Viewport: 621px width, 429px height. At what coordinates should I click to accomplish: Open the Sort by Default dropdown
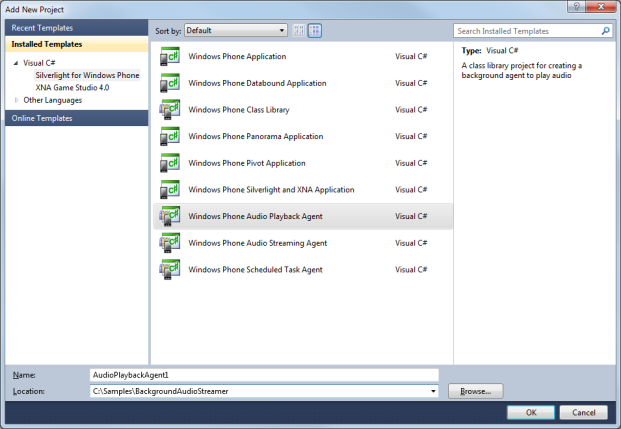click(x=236, y=31)
